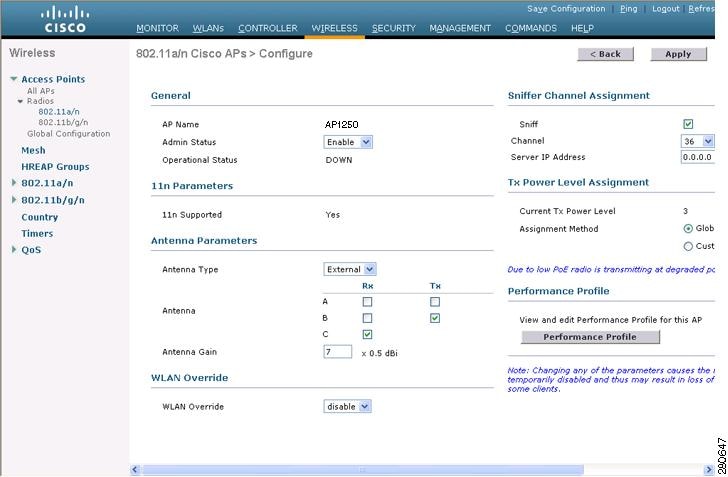
Task: Open the Performance Profile button
Action: (x=590, y=337)
